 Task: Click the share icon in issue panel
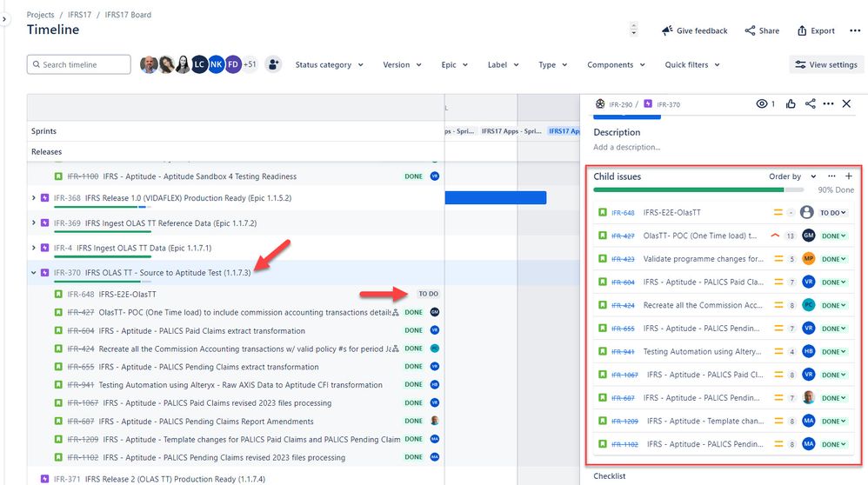[x=810, y=103]
